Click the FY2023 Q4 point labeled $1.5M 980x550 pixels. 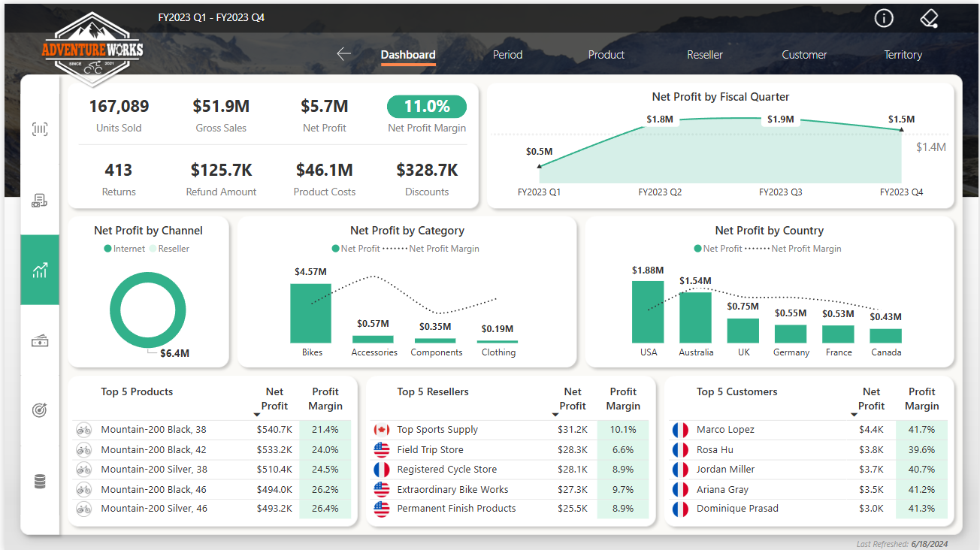coord(901,130)
